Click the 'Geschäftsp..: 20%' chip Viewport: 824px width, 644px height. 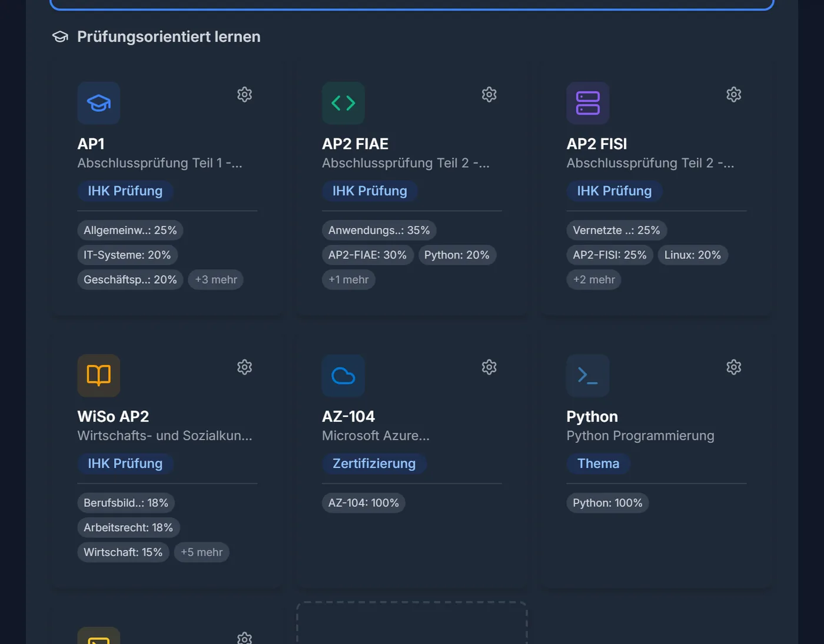click(x=130, y=280)
